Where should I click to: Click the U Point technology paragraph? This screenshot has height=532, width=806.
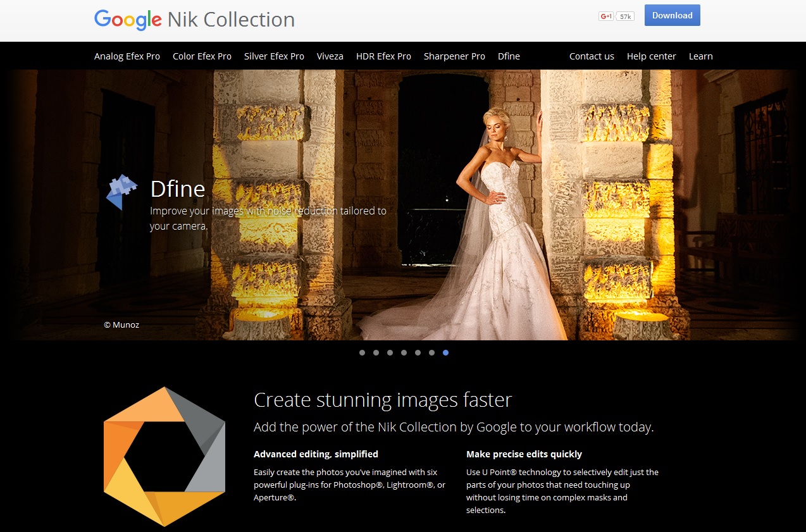pyautogui.click(x=562, y=491)
